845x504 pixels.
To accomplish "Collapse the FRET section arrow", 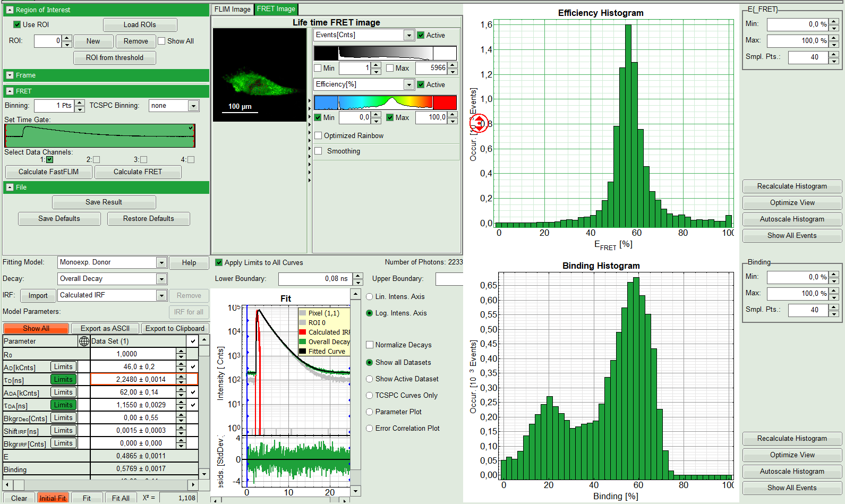I will (x=10, y=91).
